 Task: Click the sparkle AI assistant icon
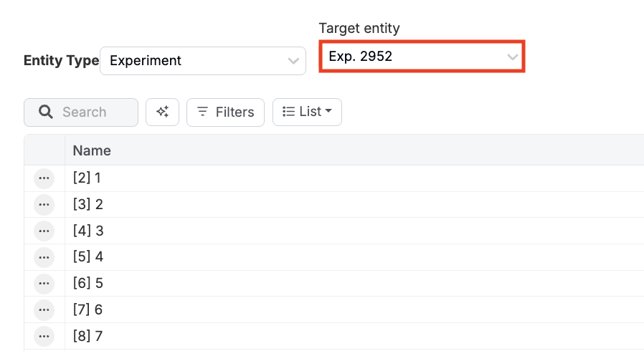[162, 112]
